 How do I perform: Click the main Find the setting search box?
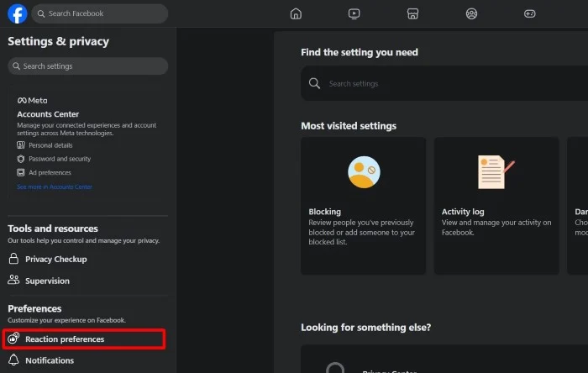click(x=445, y=84)
